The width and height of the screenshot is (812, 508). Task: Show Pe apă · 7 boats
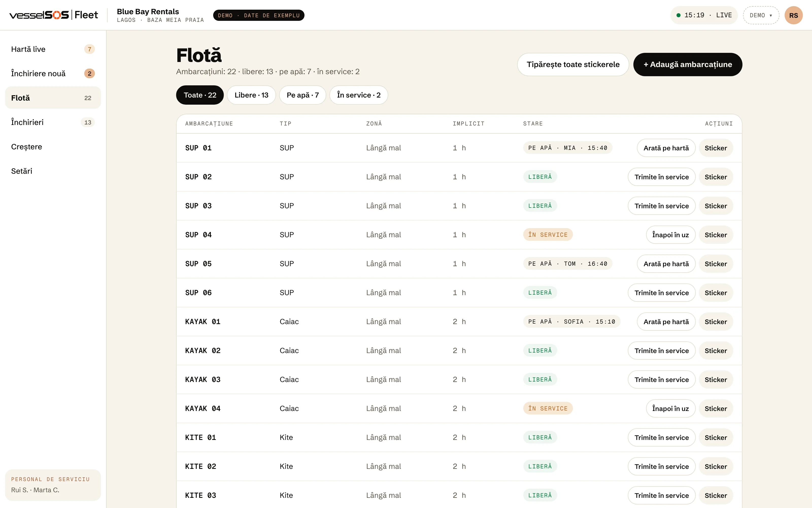(x=303, y=95)
